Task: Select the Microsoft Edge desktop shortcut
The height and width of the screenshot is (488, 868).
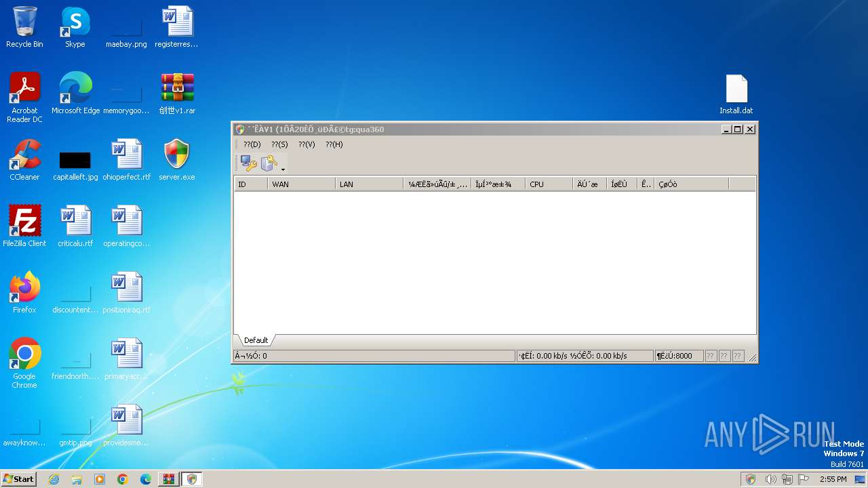Action: [75, 94]
